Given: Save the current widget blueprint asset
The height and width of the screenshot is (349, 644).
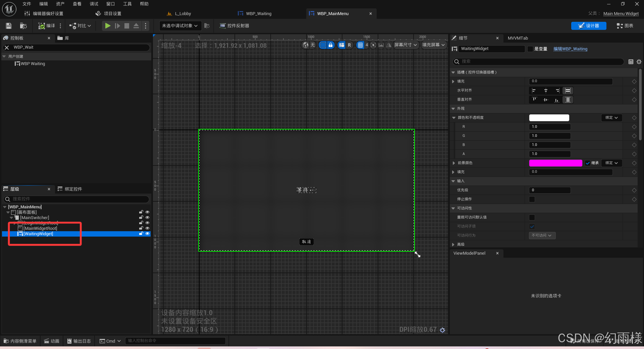Looking at the screenshot, I should tap(9, 26).
